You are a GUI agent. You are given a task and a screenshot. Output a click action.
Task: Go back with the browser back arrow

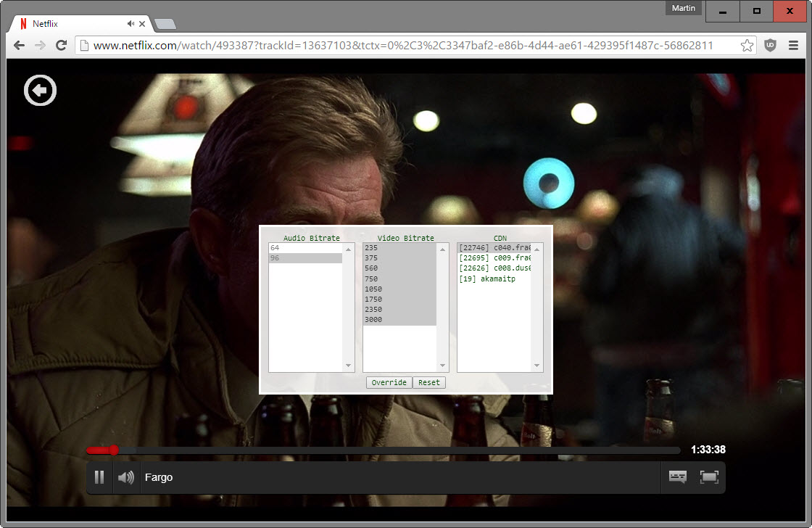pyautogui.click(x=20, y=46)
